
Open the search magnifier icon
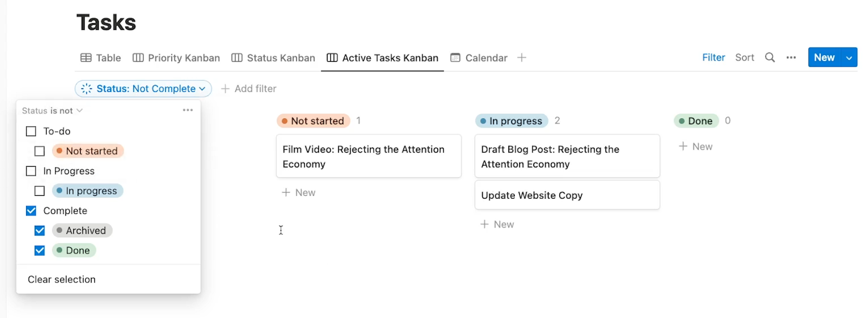(770, 58)
